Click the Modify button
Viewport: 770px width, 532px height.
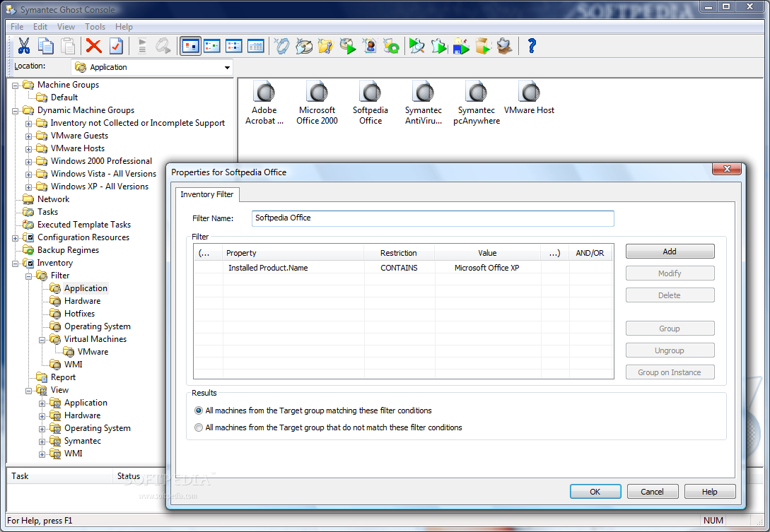(670, 273)
